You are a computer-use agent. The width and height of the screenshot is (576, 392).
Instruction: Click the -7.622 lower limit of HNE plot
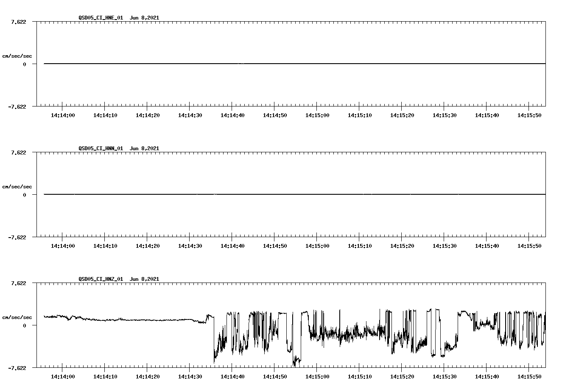(x=17, y=106)
